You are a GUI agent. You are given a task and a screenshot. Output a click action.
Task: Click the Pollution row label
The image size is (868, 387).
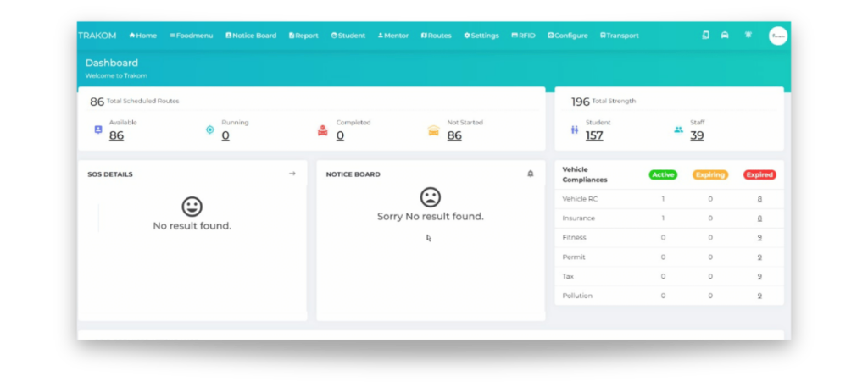tap(577, 296)
